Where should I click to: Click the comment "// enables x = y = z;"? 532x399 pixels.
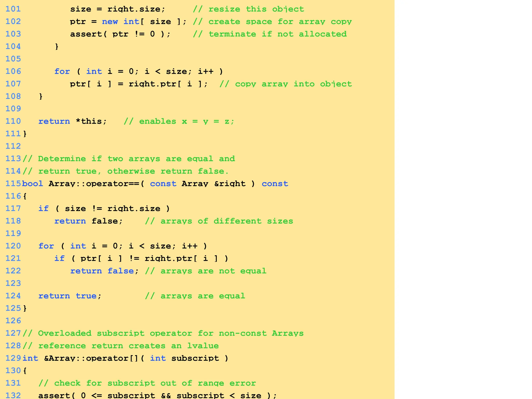[x=179, y=121]
